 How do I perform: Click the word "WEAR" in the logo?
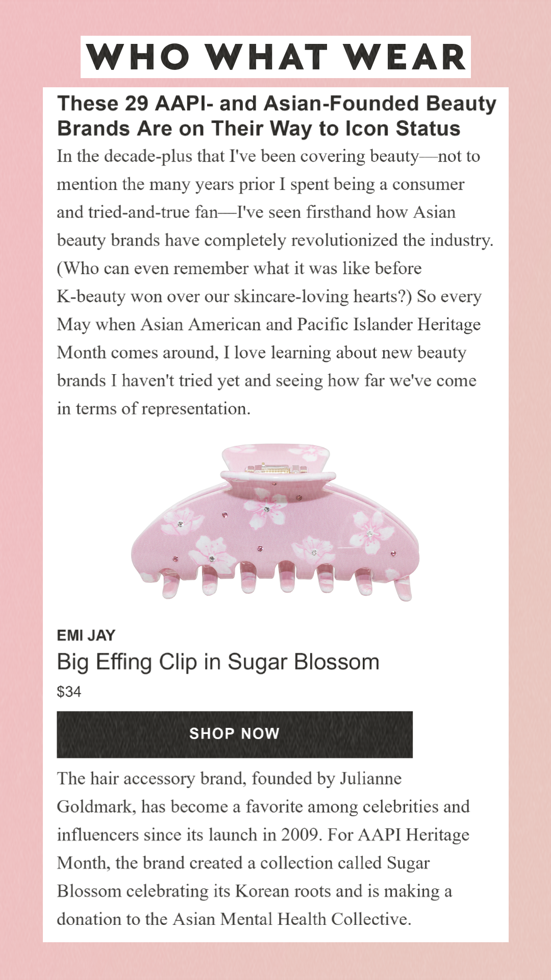(404, 57)
